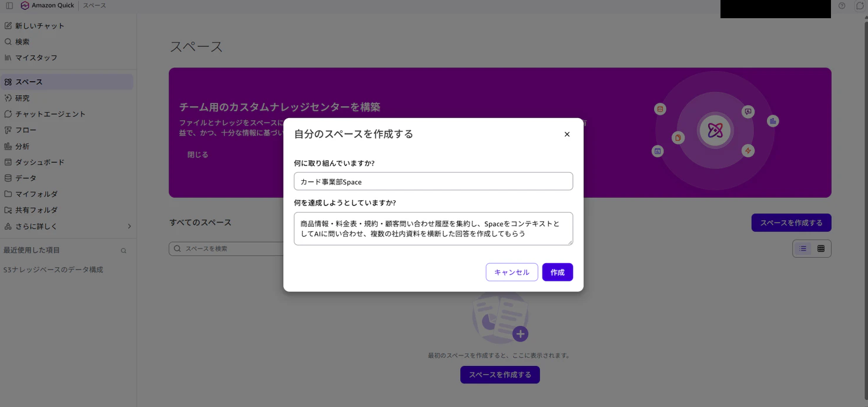
Task: Click the plus documents empty-state illustration
Action: [500, 317]
